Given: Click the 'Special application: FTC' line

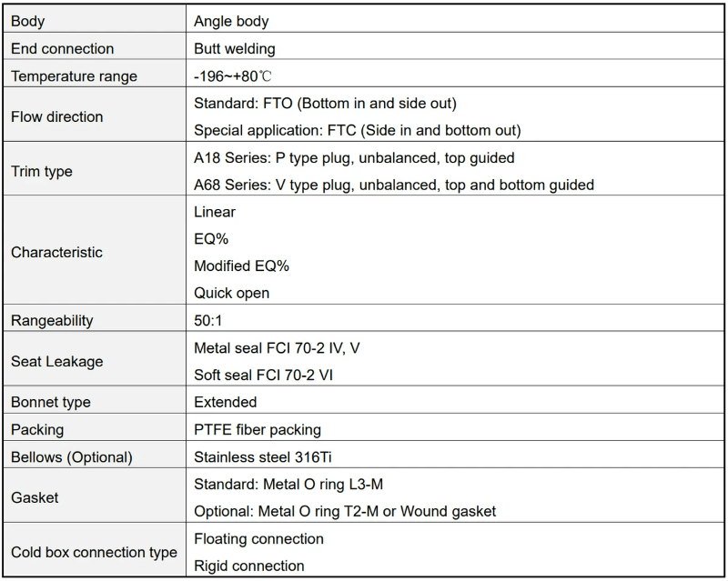Looking at the screenshot, I should click(x=357, y=130).
